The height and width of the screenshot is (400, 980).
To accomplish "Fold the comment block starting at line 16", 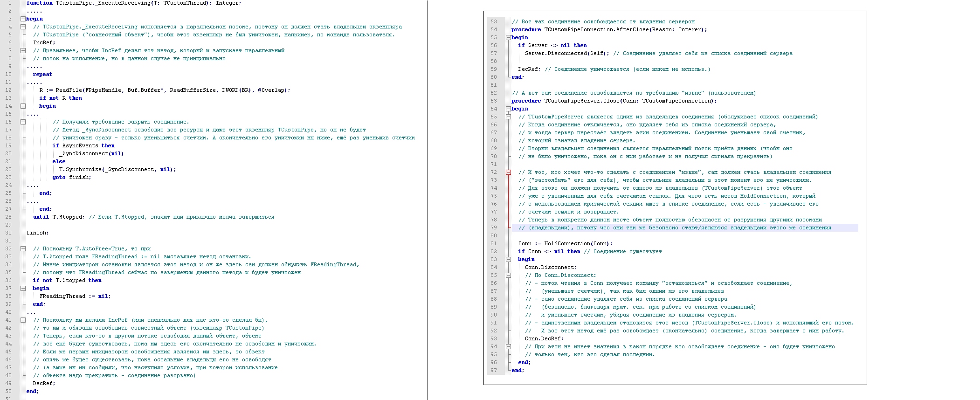I will click(23, 122).
